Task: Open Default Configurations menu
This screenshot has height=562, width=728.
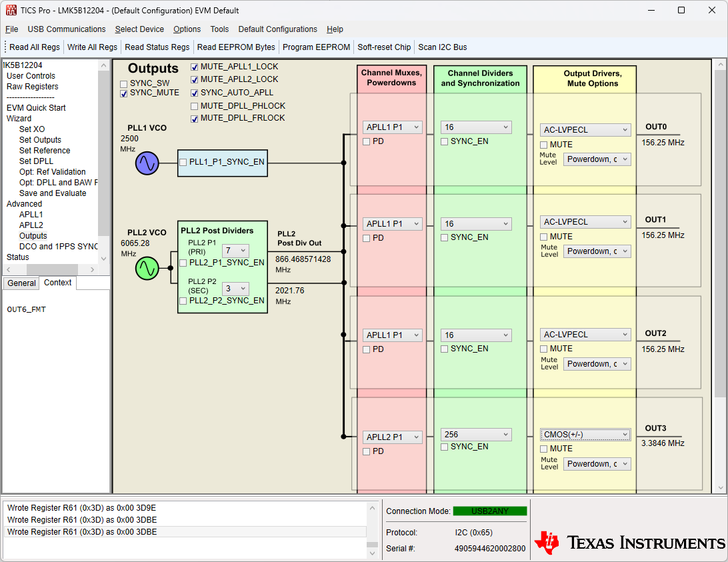Action: click(x=277, y=29)
